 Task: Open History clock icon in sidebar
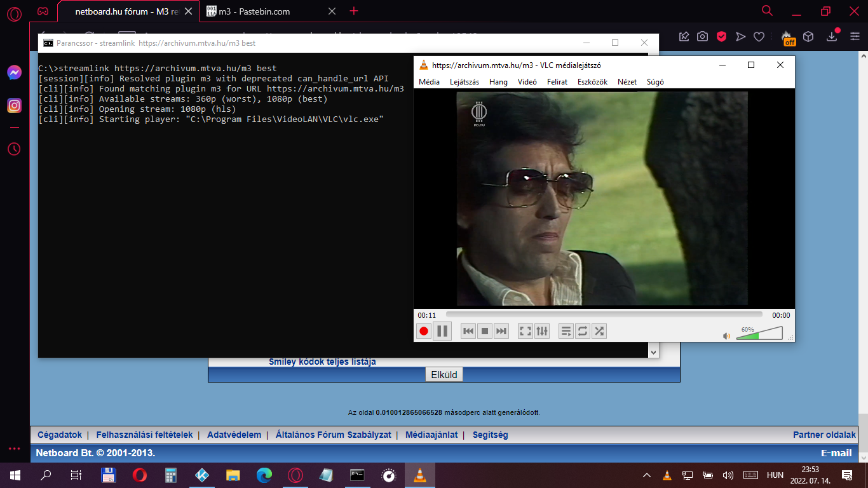(x=14, y=149)
